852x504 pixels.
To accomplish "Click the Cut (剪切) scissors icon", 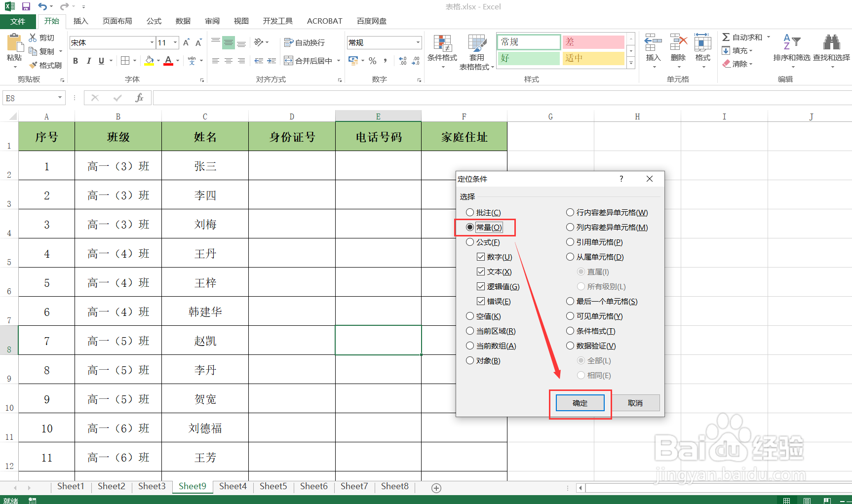I will coord(33,38).
